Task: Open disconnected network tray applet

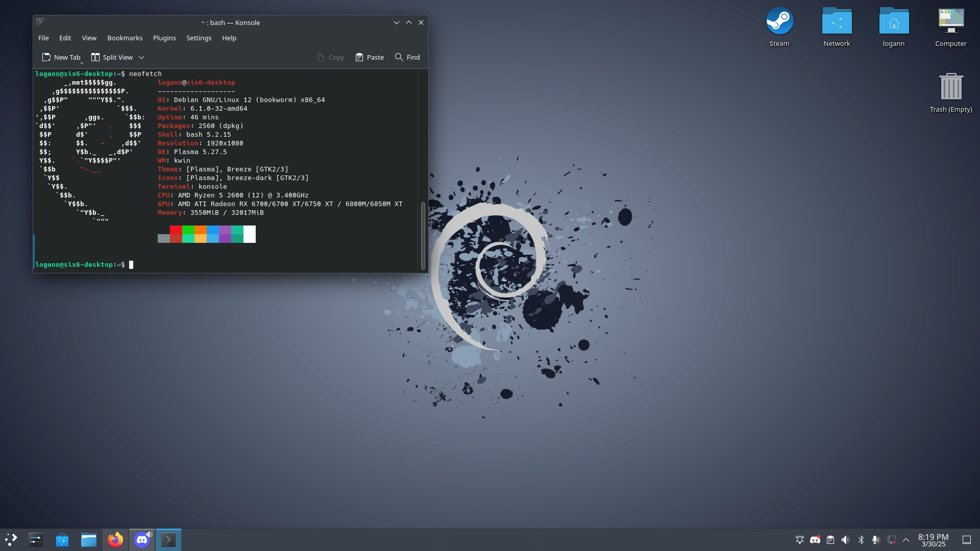Action: tap(892, 540)
